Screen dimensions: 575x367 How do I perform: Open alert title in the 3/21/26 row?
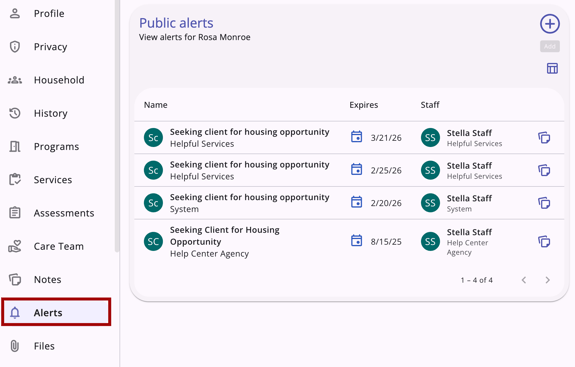click(249, 132)
